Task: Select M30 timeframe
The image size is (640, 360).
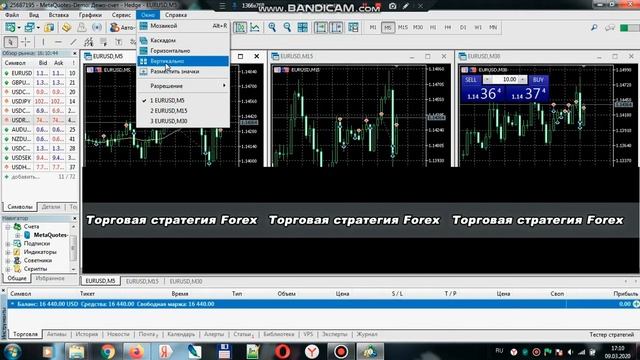Action: pos(418,27)
